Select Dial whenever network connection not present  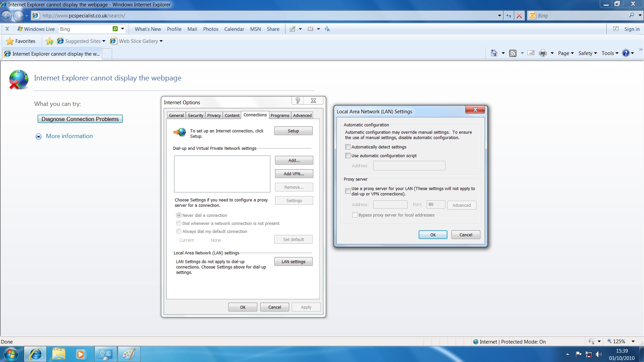[x=179, y=223]
